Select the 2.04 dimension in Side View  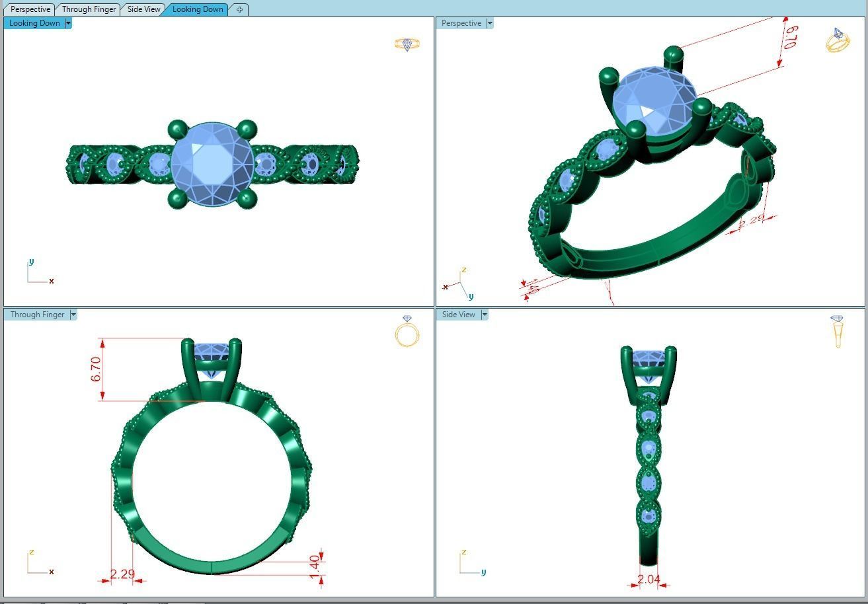pos(649,579)
